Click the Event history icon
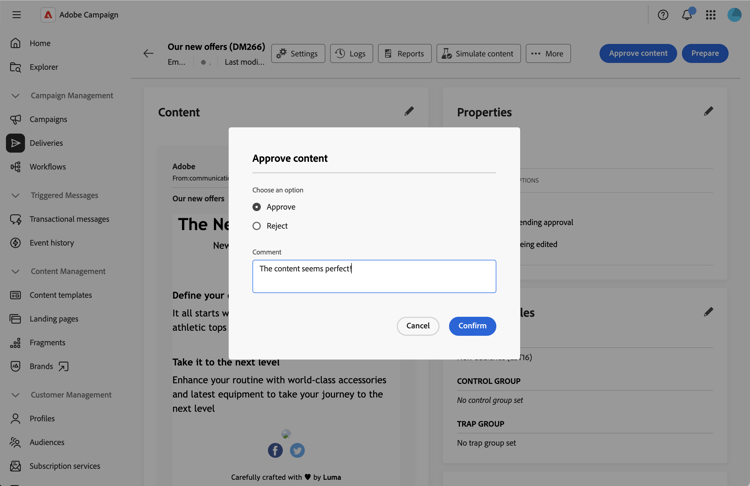Screen dimensions: 750x486 point(15,243)
